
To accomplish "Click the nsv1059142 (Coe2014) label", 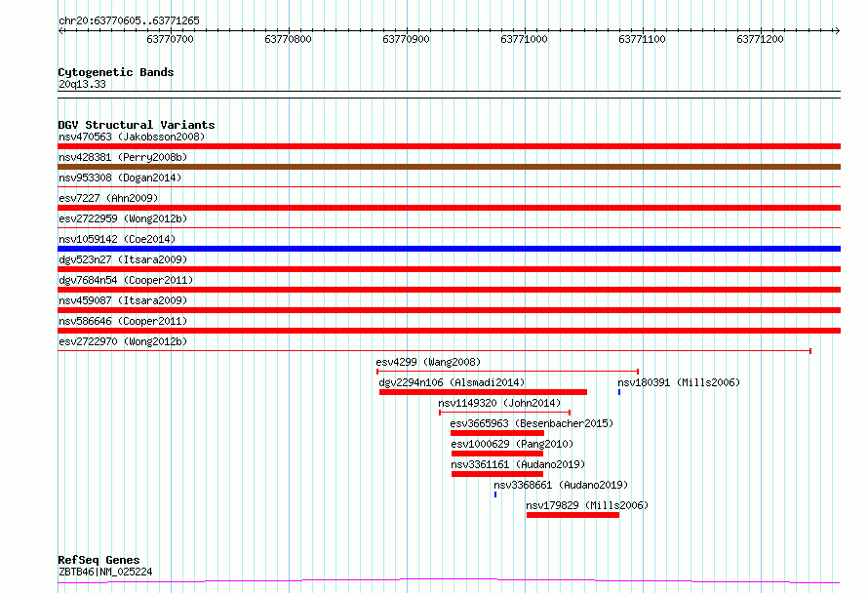I will 117,239.
